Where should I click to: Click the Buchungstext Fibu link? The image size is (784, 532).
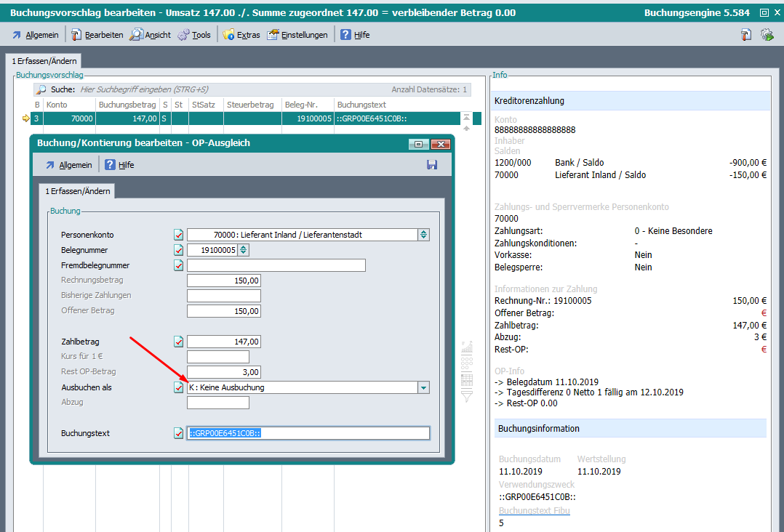pos(534,511)
